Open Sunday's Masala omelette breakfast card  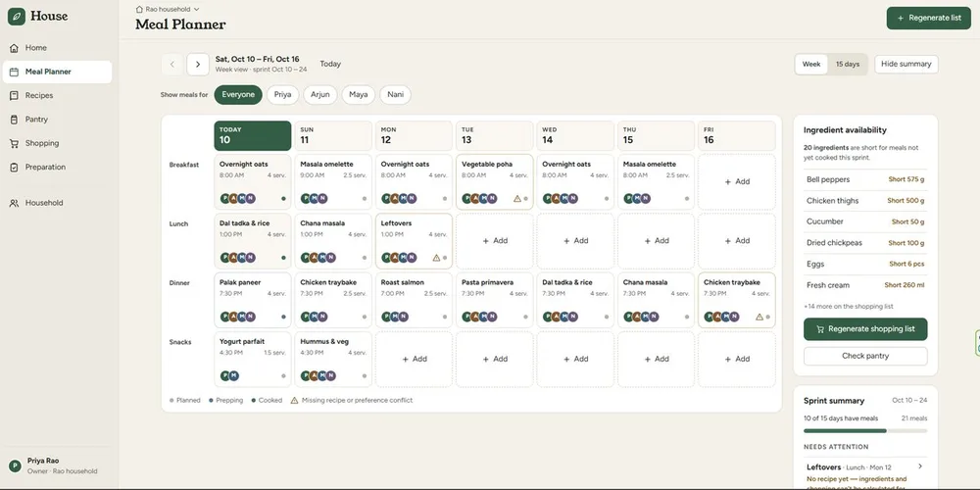333,182
